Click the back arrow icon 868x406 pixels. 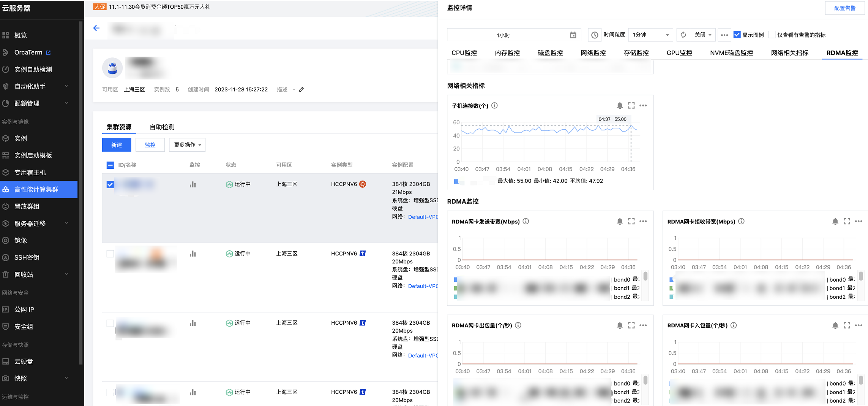96,28
